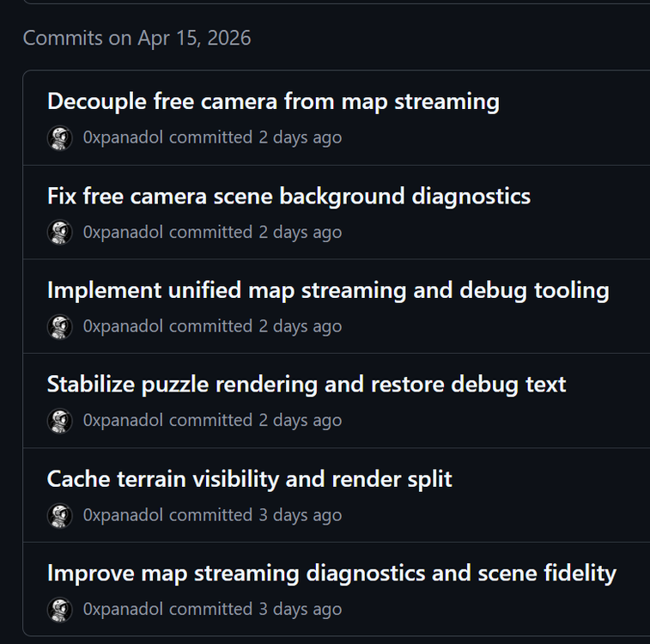
Task: View 'Cache terrain visibility and render split' commit
Action: pyautogui.click(x=249, y=478)
